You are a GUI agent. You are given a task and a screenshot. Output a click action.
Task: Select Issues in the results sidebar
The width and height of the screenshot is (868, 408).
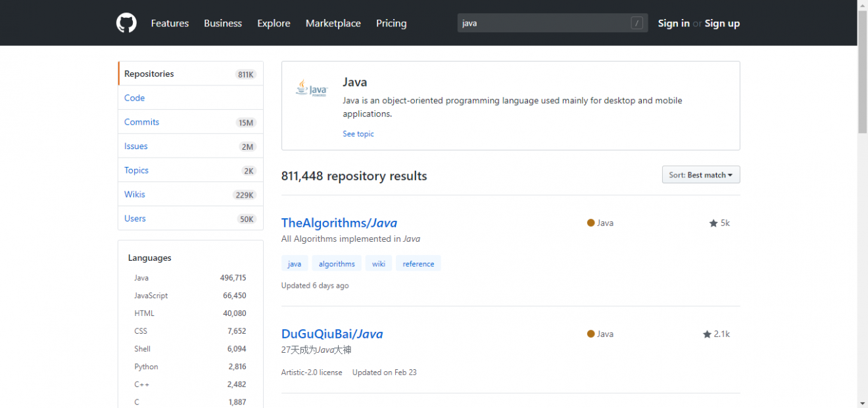tap(136, 147)
